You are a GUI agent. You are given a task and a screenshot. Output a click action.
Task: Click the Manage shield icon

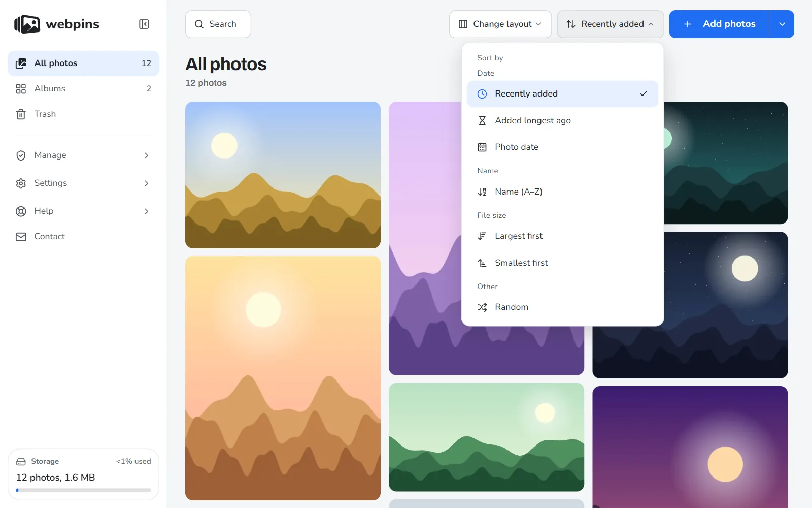point(21,155)
